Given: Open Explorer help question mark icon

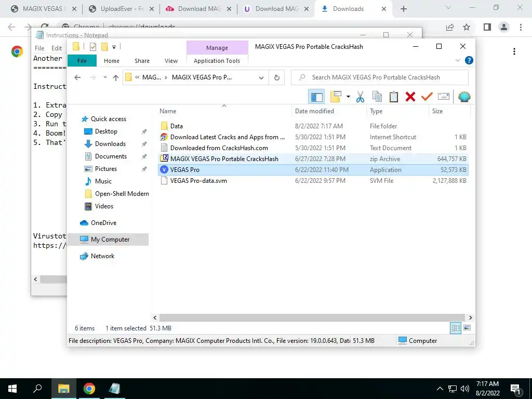Looking at the screenshot, I should 469,60.
